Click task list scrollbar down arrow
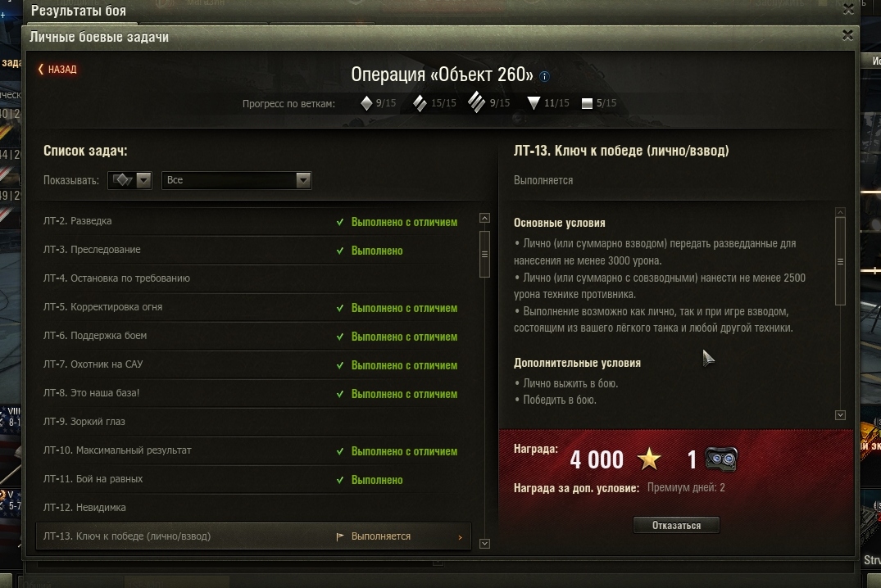 [484, 544]
